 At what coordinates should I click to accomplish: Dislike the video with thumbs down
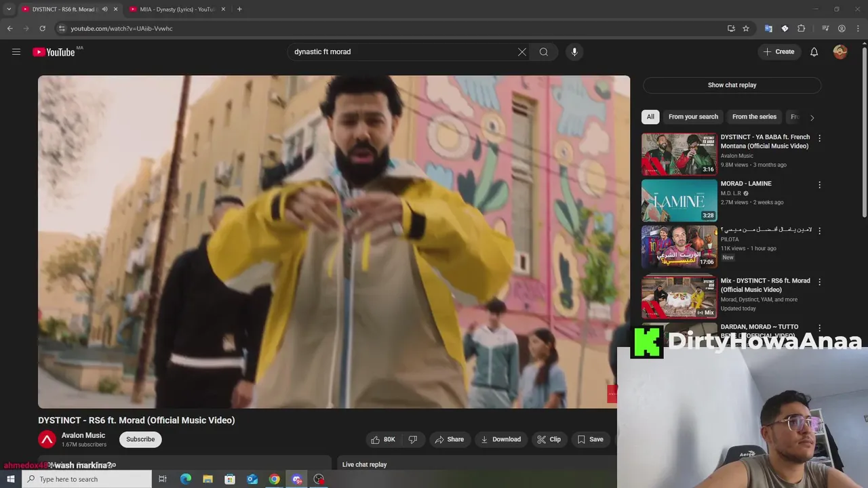click(x=413, y=439)
